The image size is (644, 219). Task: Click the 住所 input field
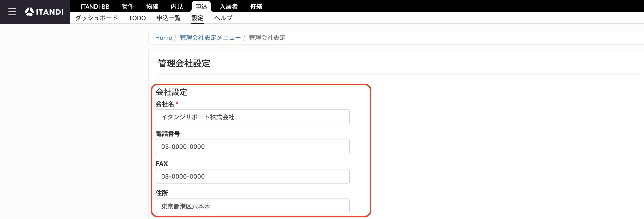(x=253, y=206)
